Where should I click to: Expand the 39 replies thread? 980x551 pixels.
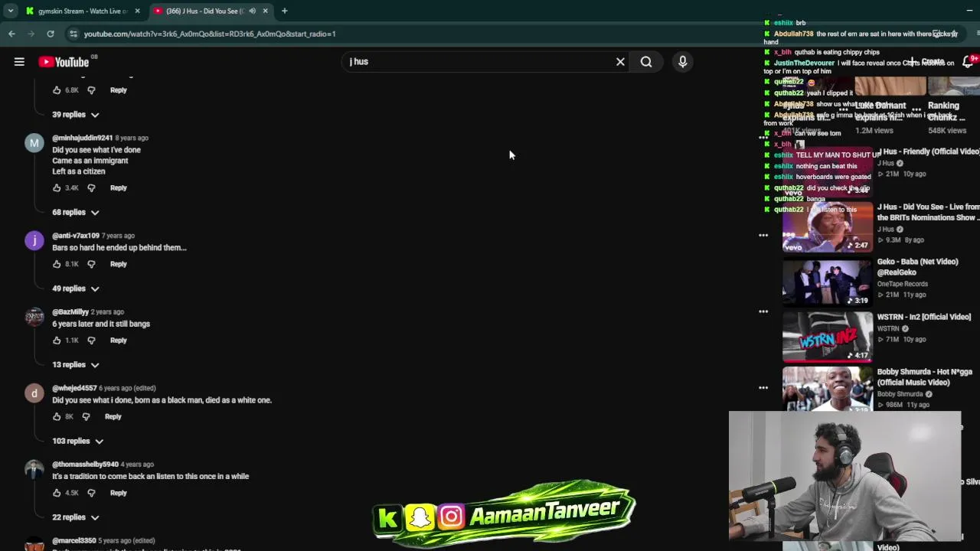coord(75,115)
